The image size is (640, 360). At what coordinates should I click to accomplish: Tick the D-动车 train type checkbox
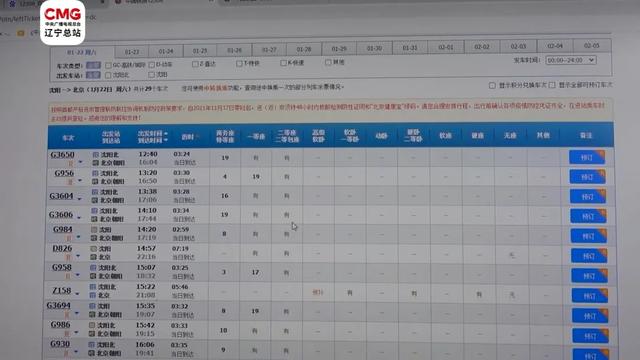point(152,64)
